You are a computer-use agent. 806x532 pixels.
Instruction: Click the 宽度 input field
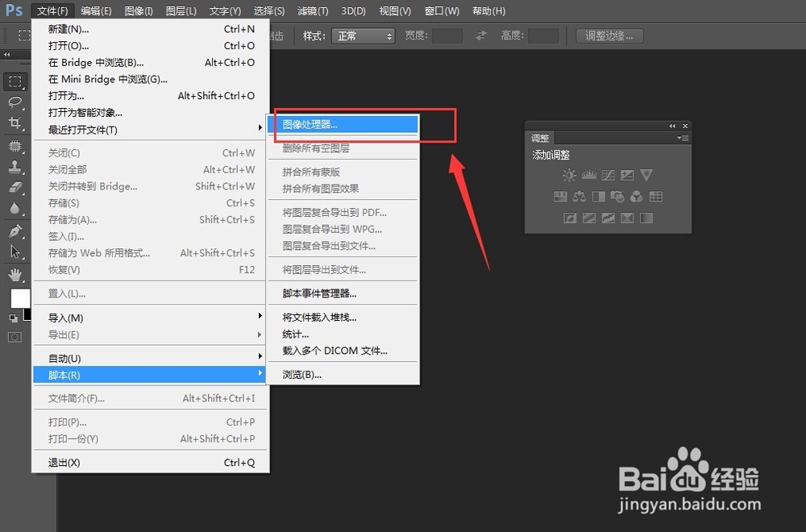(x=447, y=36)
